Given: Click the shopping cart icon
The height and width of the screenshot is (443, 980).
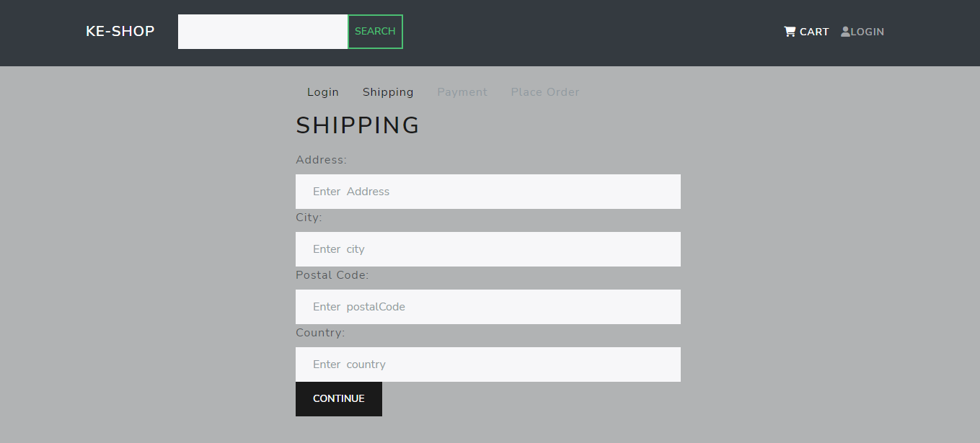Looking at the screenshot, I should point(789,31).
